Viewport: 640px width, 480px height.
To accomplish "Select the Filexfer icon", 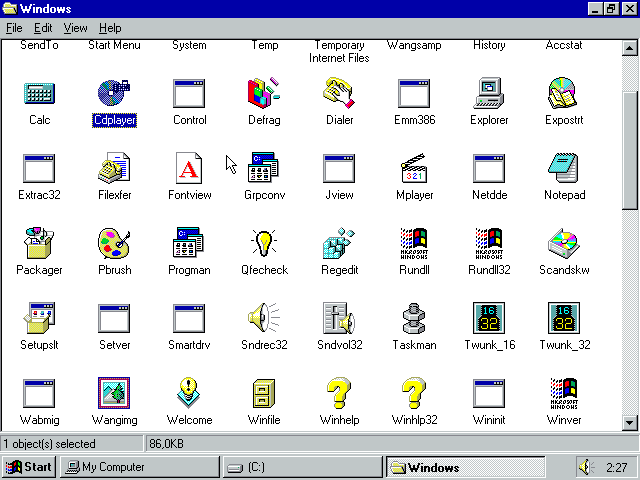I will [x=114, y=168].
